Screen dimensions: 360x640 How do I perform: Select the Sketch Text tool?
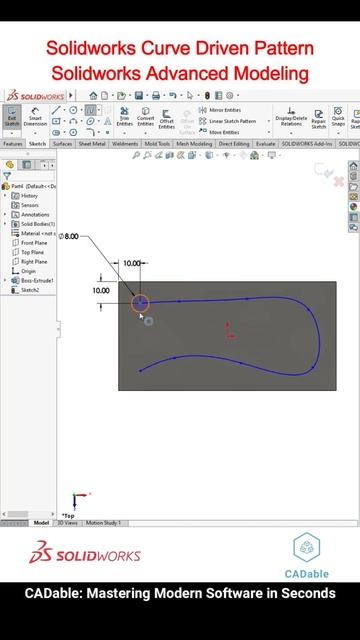pos(107,121)
